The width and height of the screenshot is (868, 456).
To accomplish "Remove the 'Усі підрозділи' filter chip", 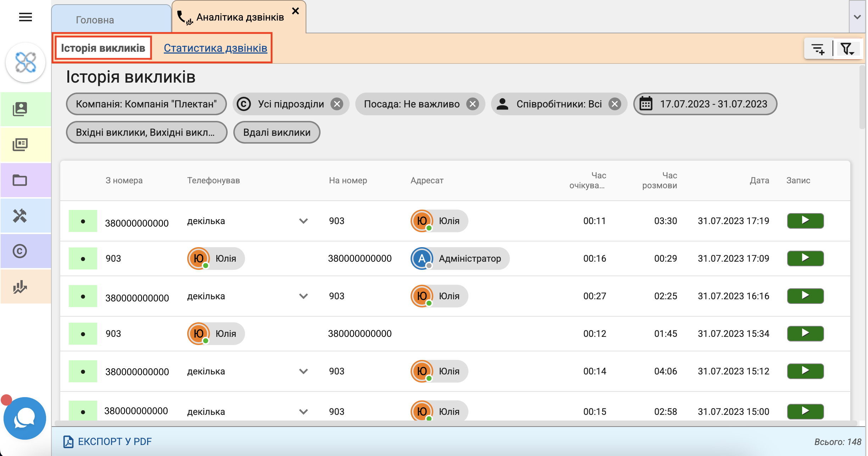I will [337, 104].
